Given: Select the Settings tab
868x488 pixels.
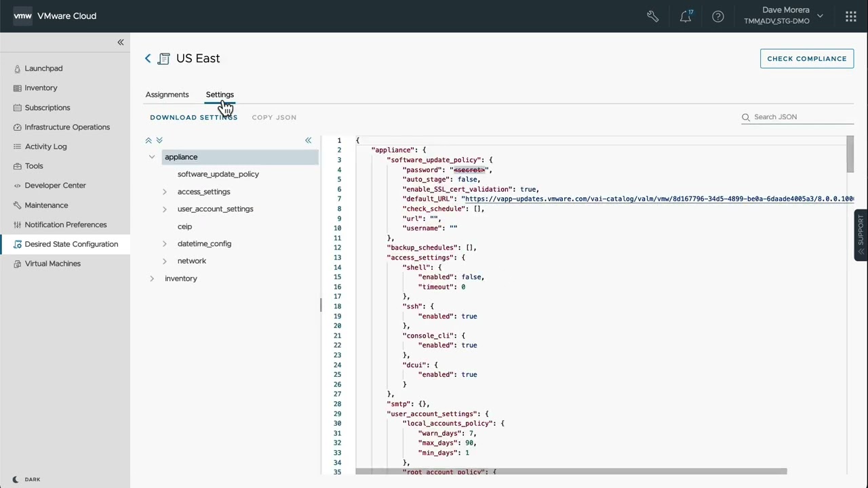Looking at the screenshot, I should coord(220,95).
